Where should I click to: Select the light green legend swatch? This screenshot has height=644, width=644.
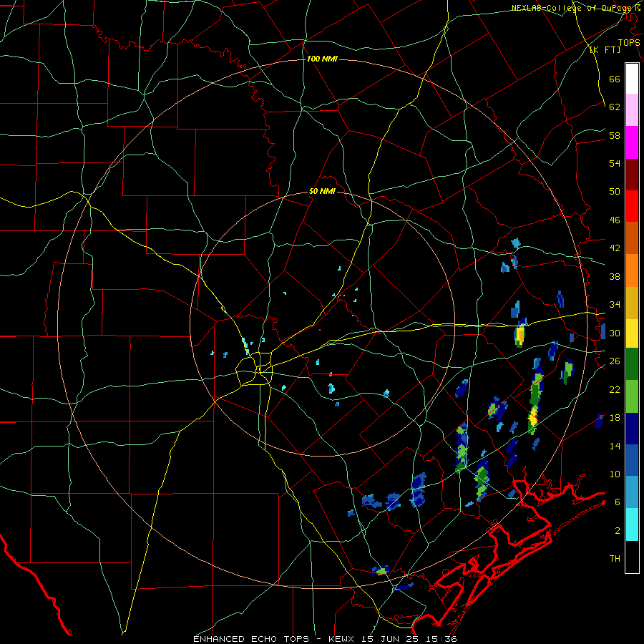(x=632, y=396)
